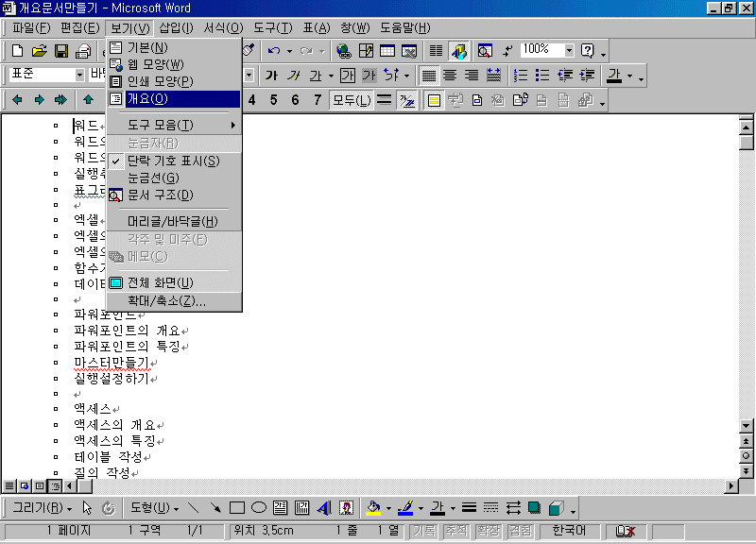Demote heading with the right arrow
This screenshot has height=544, width=756.
click(x=39, y=100)
